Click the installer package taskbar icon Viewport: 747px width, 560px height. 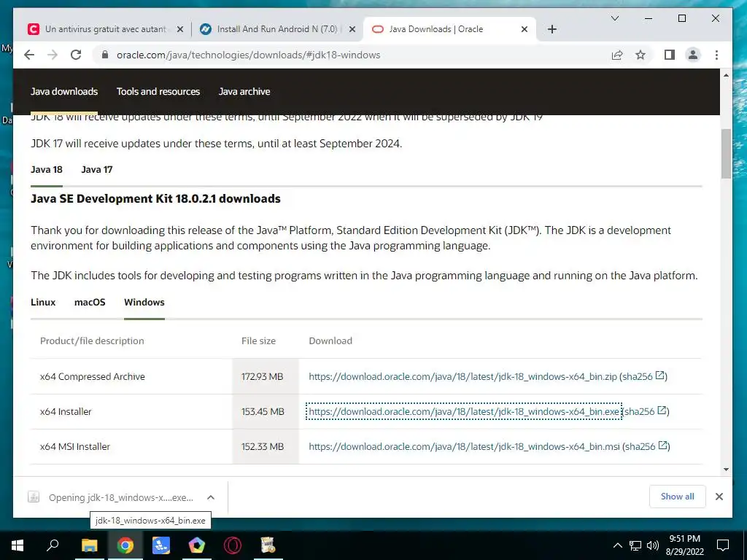(x=268, y=545)
